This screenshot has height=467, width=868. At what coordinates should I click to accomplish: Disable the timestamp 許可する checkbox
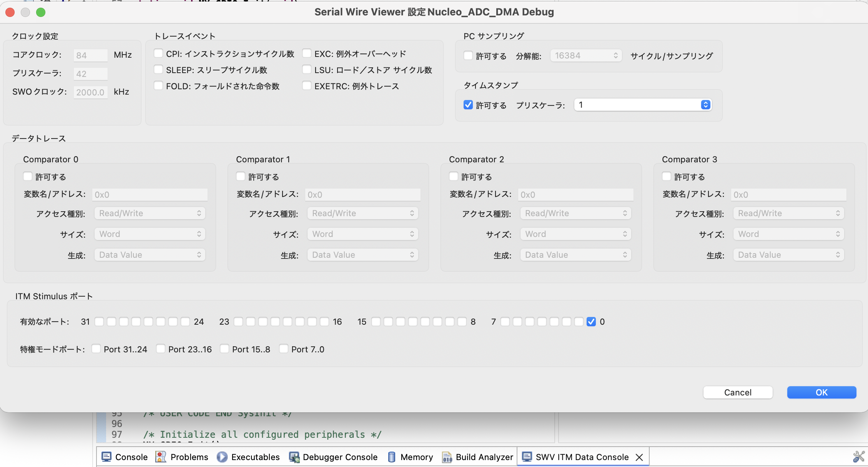[x=468, y=105]
